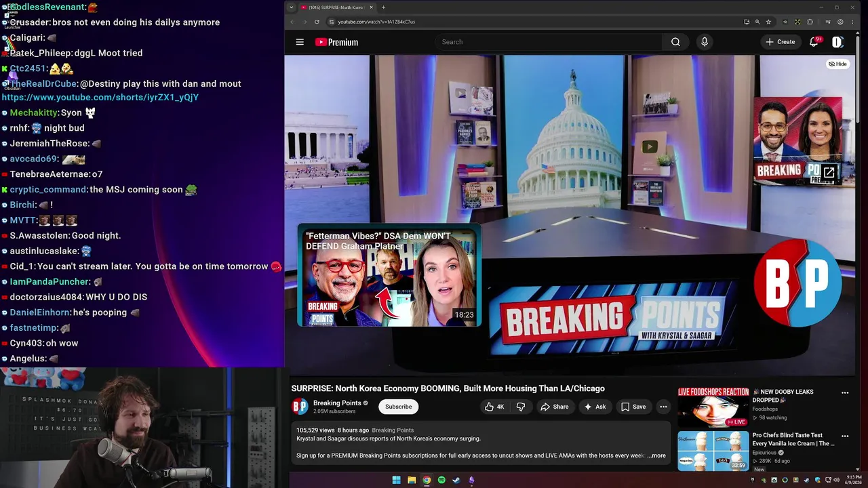The width and height of the screenshot is (868, 488).
Task: Open the external link icon on end card
Action: click(829, 173)
